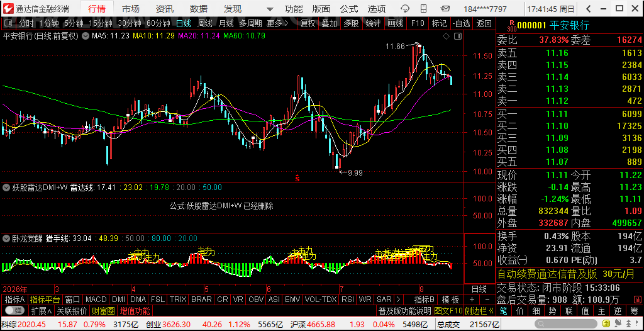Open the 市场 tab
This screenshot has width=644, height=331.
(130, 9)
